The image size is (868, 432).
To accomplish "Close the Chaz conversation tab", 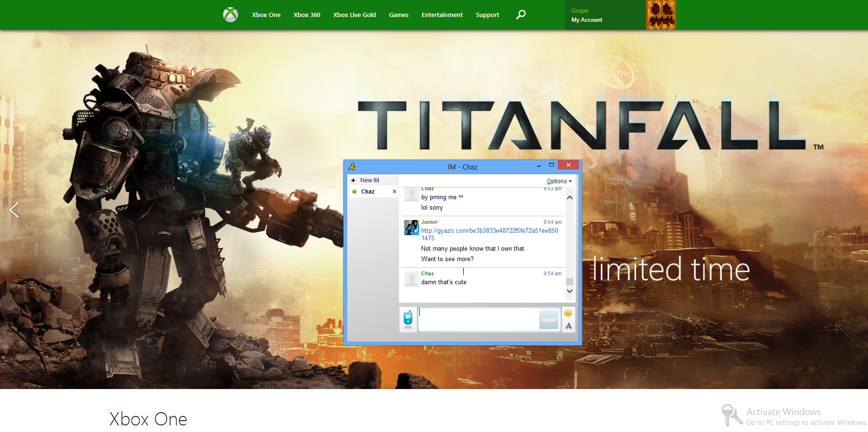I will (394, 192).
